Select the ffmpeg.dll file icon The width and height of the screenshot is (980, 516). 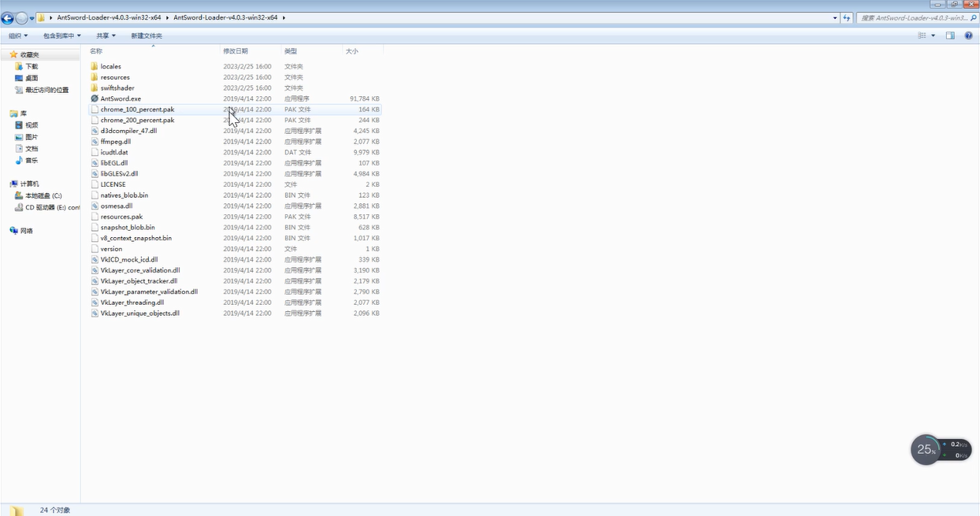[x=95, y=142]
